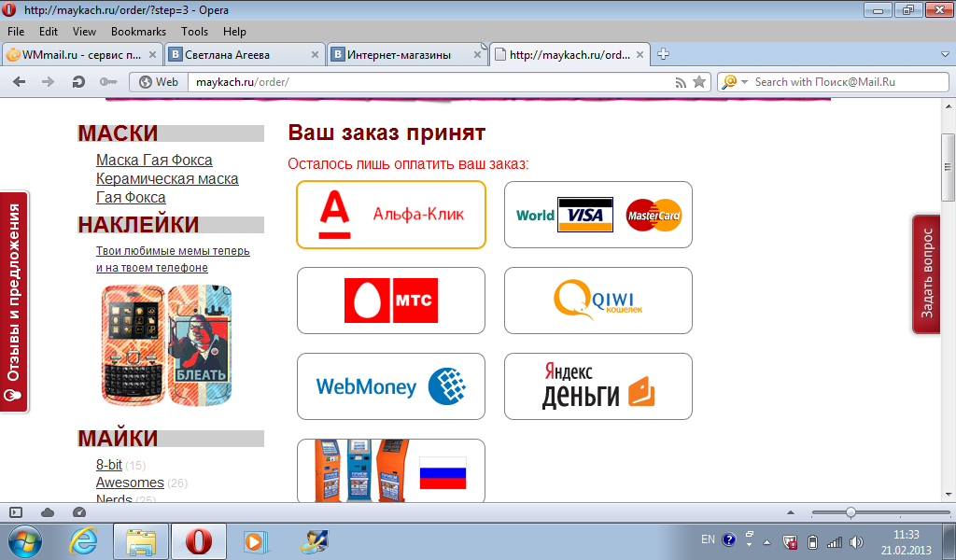Screen dimensions: 956x560
Task: Click the Opera Turbo speedometer icon
Action: tap(79, 512)
